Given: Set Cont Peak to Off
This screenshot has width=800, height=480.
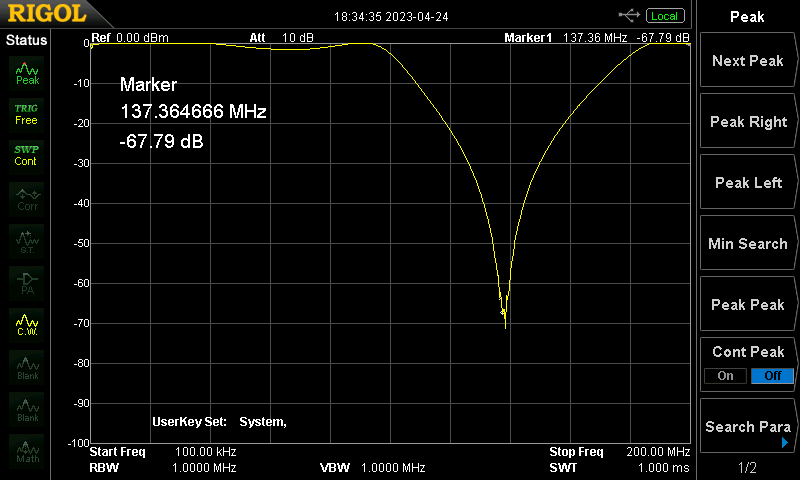Looking at the screenshot, I should (772, 376).
